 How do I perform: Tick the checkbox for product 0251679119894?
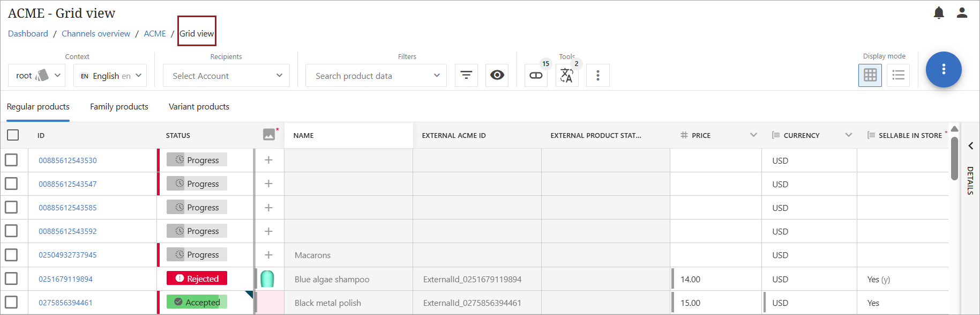point(11,279)
